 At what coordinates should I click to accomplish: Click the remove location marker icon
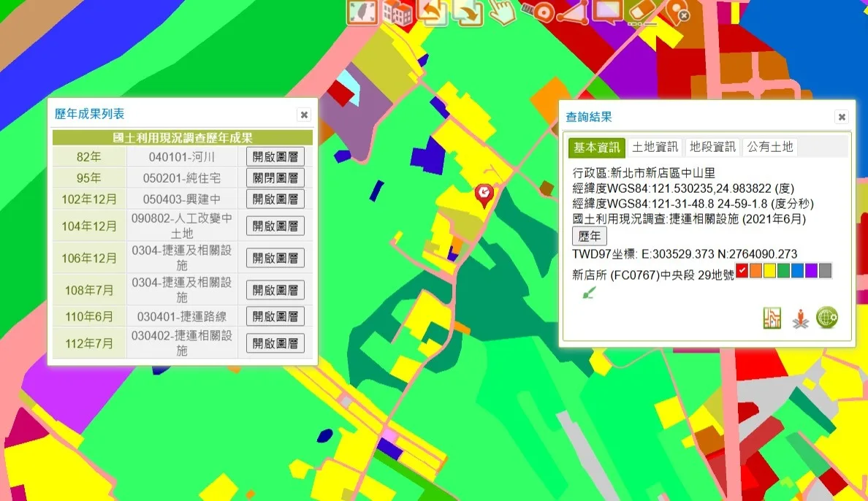pyautogui.click(x=677, y=12)
